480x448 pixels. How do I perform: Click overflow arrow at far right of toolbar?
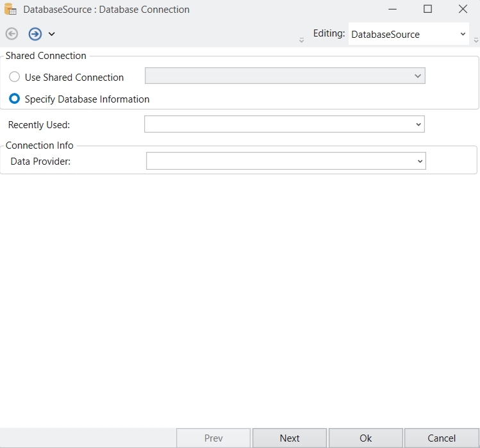click(476, 40)
